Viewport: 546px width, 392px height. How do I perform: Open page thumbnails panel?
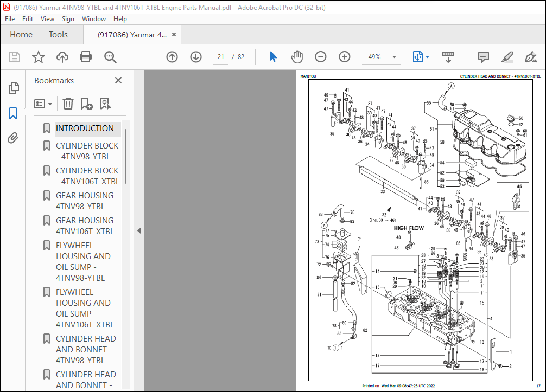pyautogui.click(x=13, y=88)
